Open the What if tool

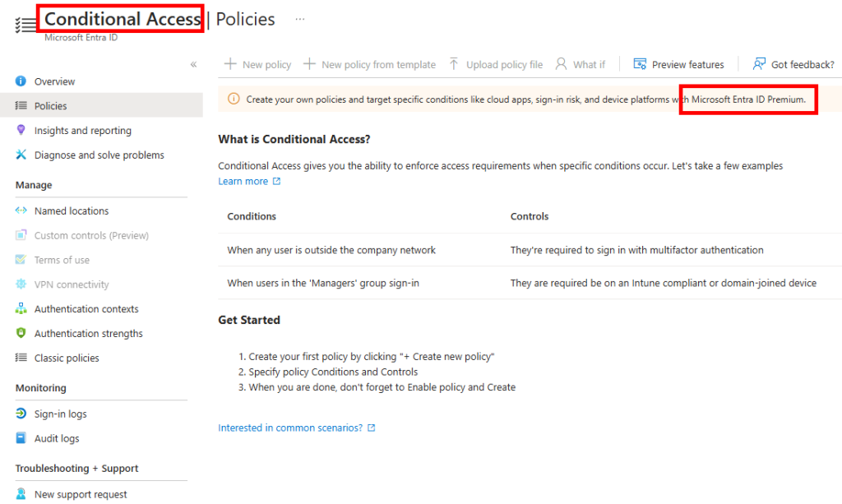click(580, 64)
